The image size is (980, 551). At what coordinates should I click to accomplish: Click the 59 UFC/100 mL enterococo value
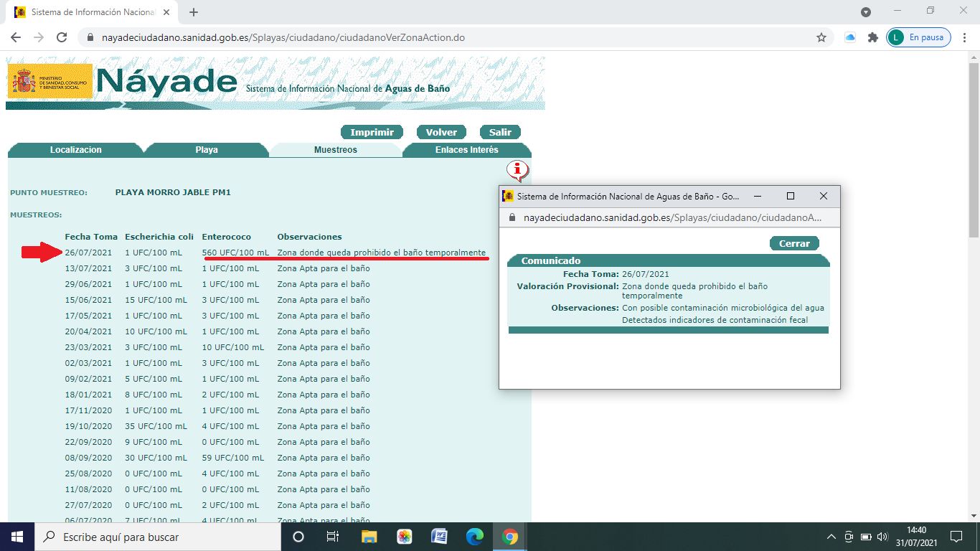[233, 458]
